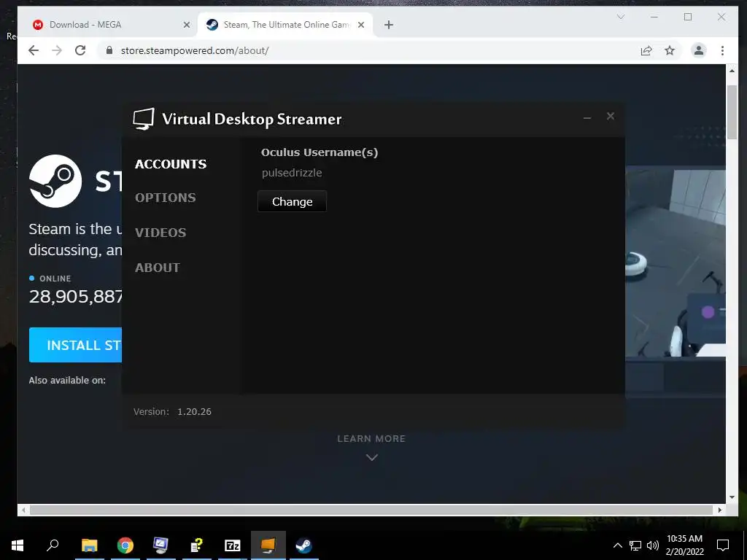View site info via the padlock icon
This screenshot has width=747, height=560.
(x=109, y=50)
